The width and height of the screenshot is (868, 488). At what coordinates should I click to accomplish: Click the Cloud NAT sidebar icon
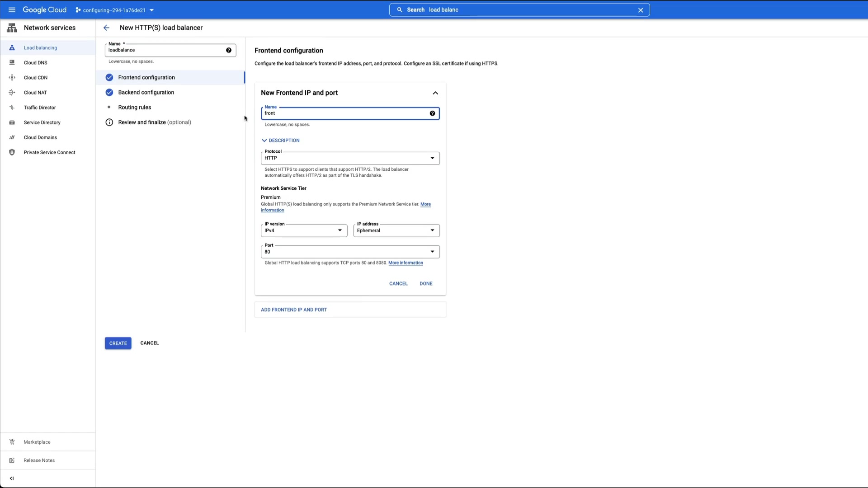(12, 93)
